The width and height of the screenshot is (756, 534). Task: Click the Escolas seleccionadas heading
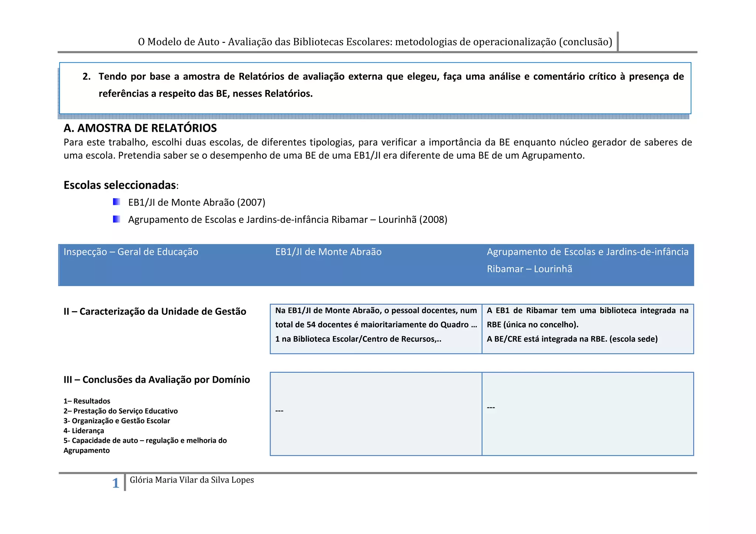tap(120, 185)
